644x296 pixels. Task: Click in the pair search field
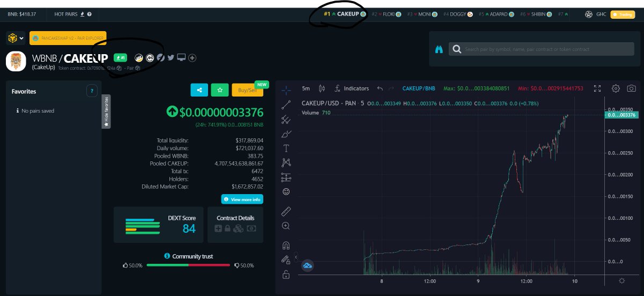coord(541,49)
